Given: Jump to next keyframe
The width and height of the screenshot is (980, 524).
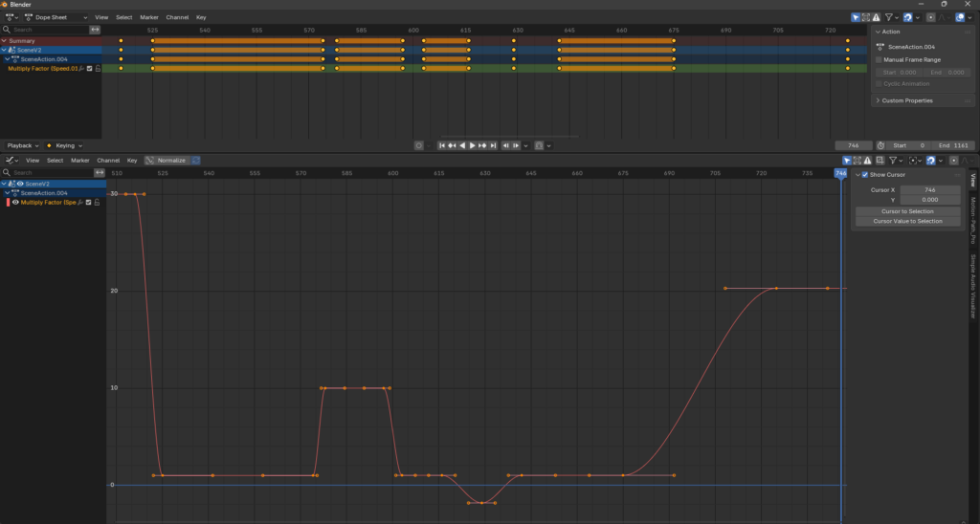Looking at the screenshot, I should 482,145.
